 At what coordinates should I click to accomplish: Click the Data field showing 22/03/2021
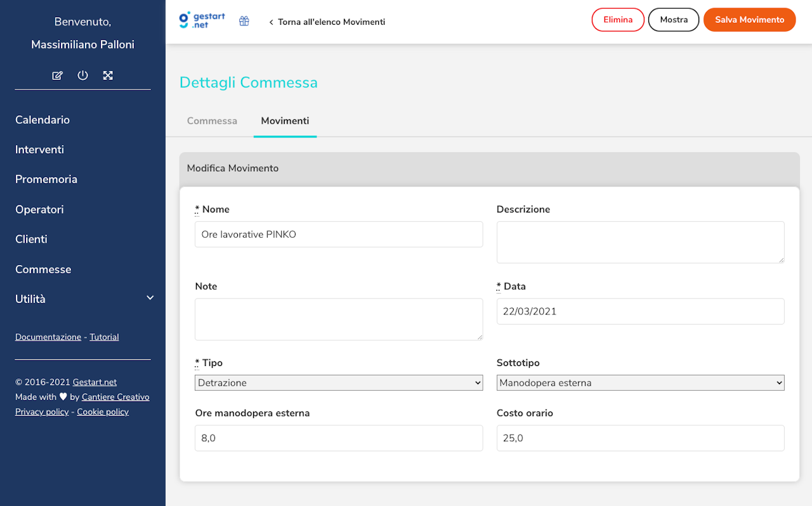[x=640, y=311]
